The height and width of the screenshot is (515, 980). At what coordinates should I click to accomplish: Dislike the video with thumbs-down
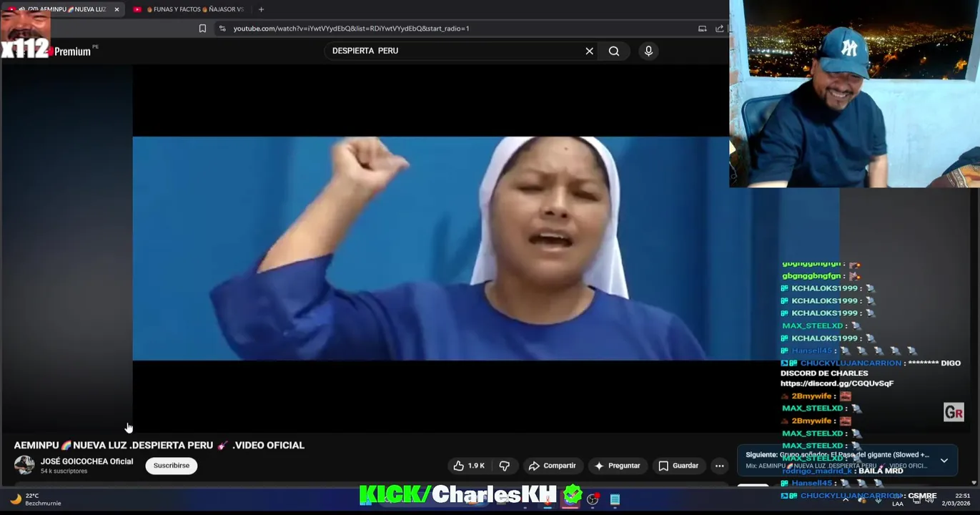[x=505, y=466]
